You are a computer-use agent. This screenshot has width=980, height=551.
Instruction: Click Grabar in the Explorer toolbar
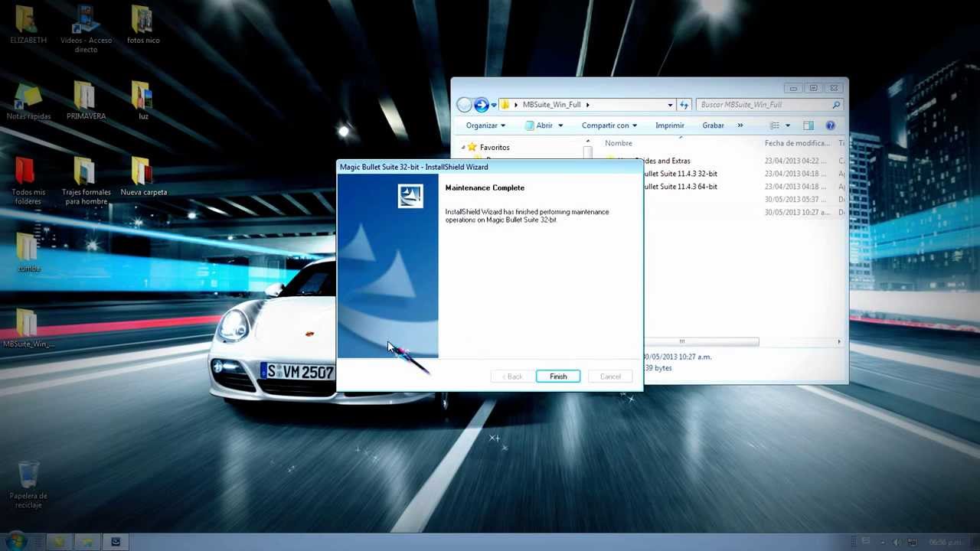[x=713, y=126]
